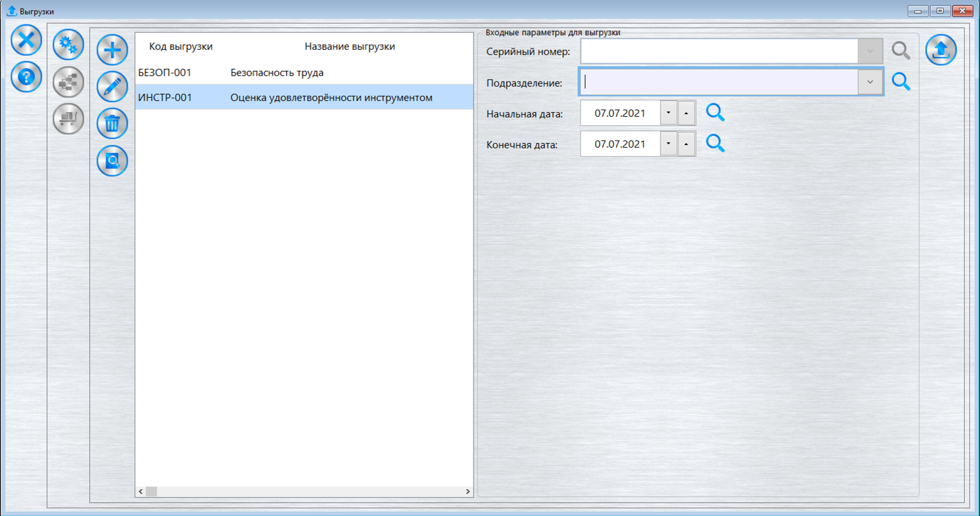Image resolution: width=980 pixels, height=516 pixels.
Task: Click the blue X close icon
Action: [x=26, y=41]
